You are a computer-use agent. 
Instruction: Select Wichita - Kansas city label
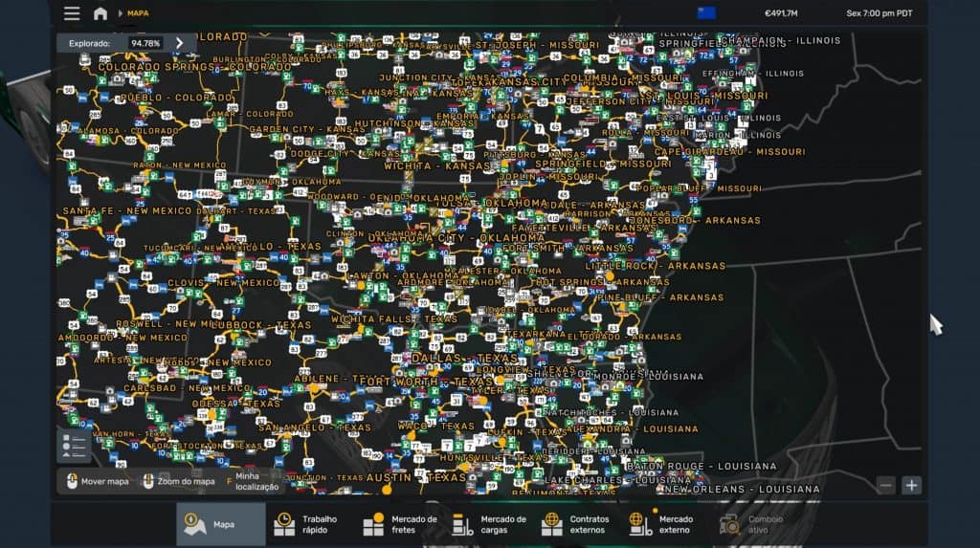click(x=436, y=166)
